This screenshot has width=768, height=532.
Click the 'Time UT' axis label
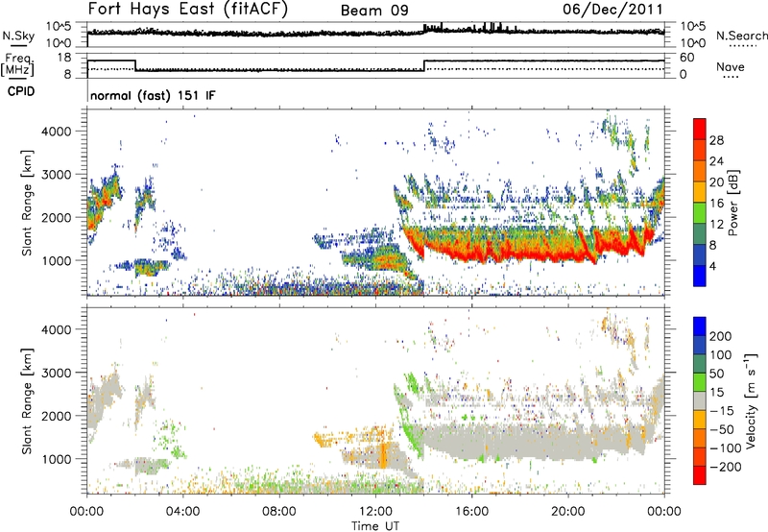click(375, 526)
